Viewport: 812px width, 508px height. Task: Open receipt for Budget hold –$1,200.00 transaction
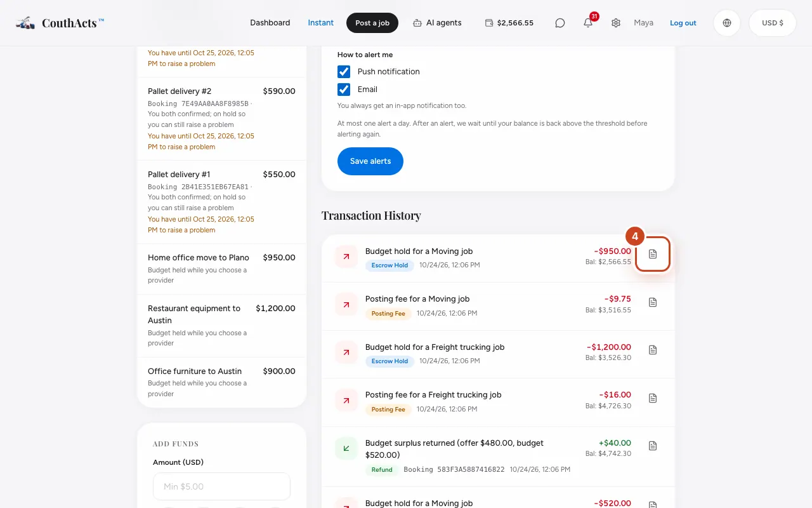pos(653,350)
